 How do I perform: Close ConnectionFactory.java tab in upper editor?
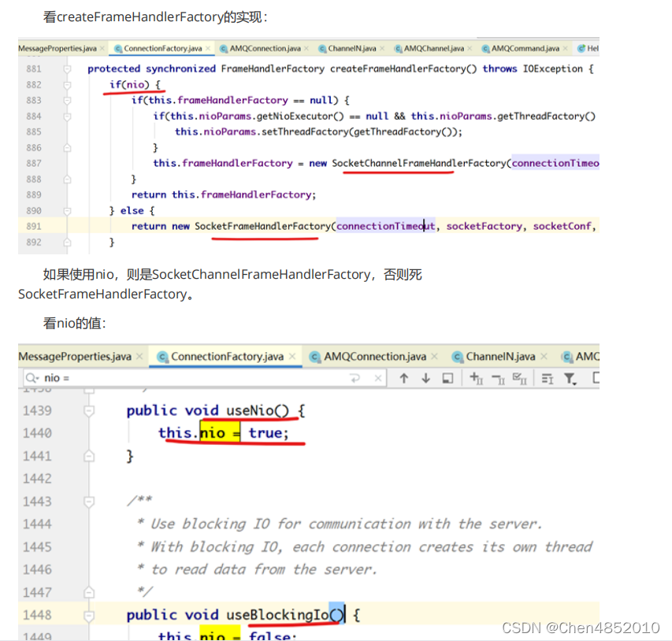coord(208,48)
